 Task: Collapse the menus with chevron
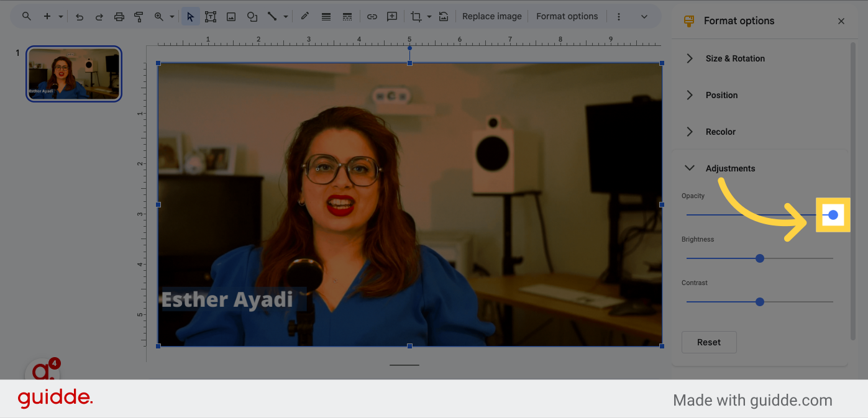pos(644,17)
